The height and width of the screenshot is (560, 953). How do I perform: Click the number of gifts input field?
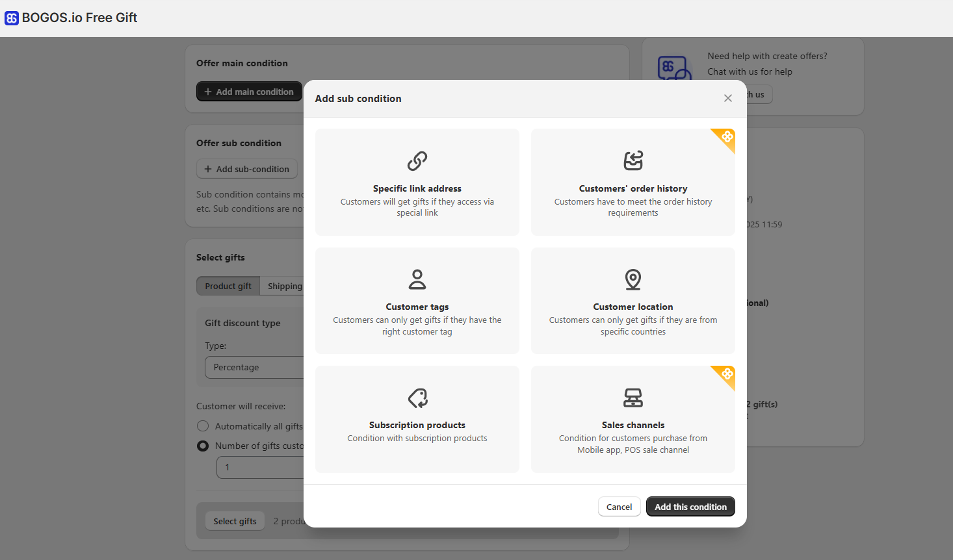pos(261,467)
